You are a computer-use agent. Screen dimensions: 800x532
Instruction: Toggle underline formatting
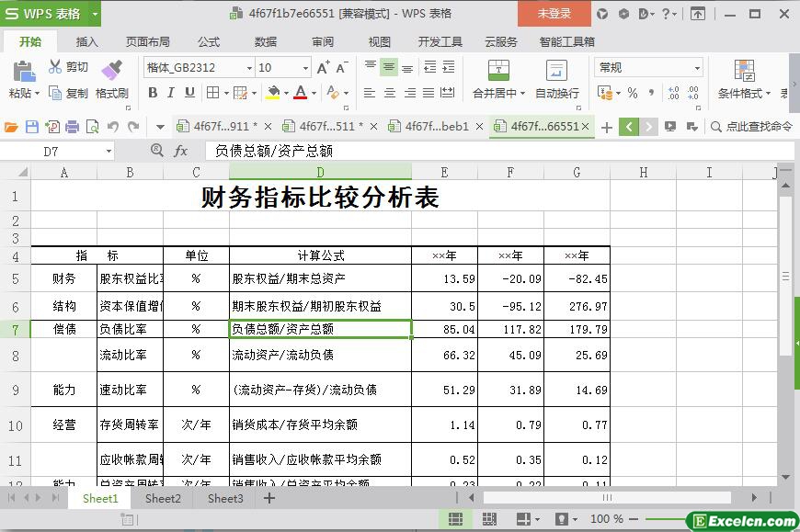pyautogui.click(x=189, y=93)
